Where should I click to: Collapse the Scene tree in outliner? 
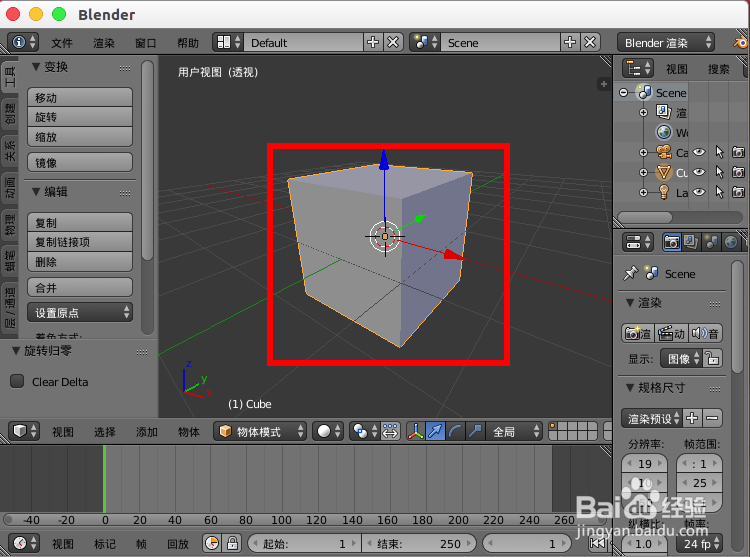(x=623, y=92)
